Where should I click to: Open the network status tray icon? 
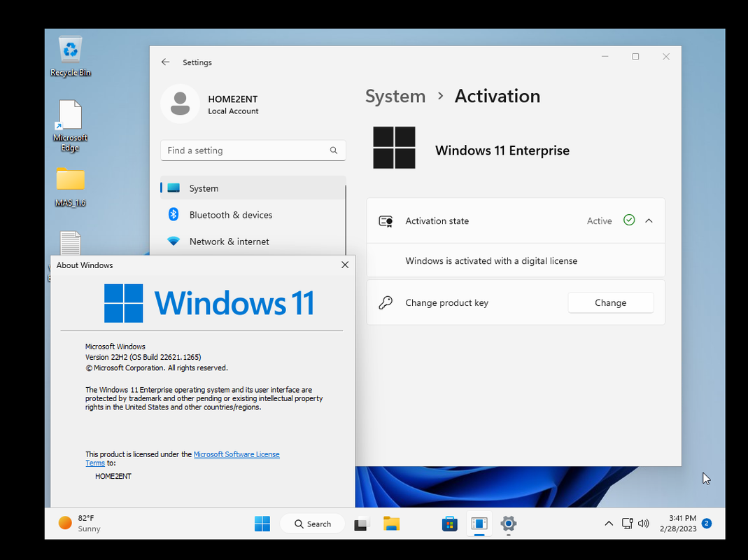pyautogui.click(x=628, y=524)
